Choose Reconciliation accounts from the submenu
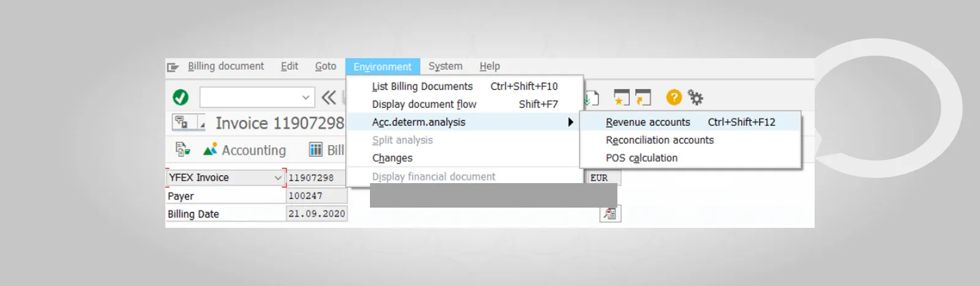This screenshot has height=286, width=980. [690, 140]
